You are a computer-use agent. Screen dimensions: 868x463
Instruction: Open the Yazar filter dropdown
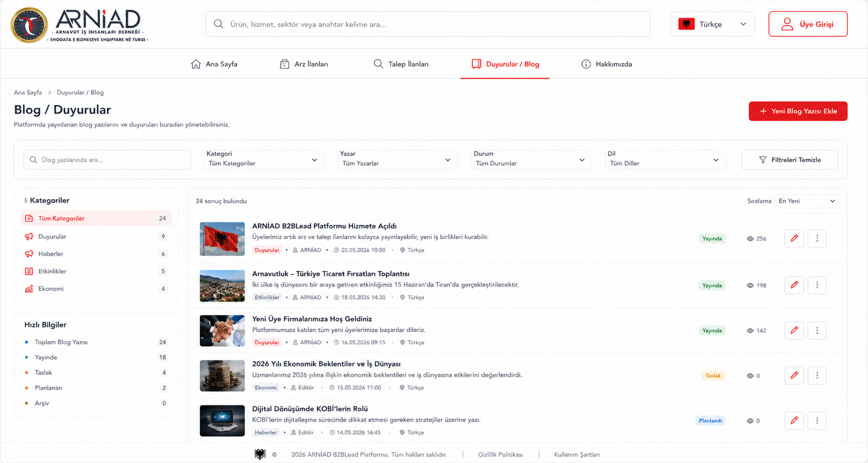[397, 159]
